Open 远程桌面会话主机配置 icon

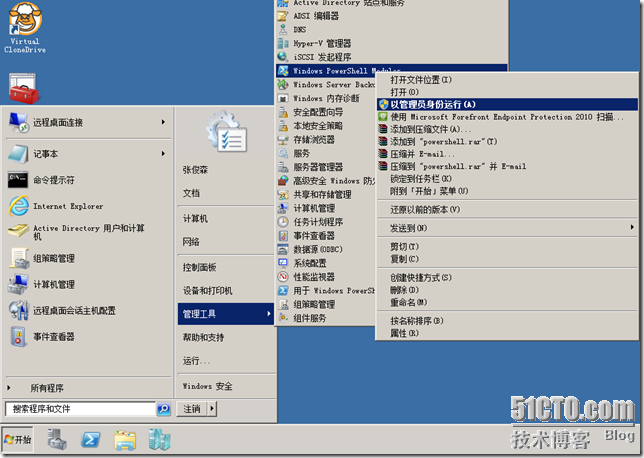pos(19,311)
